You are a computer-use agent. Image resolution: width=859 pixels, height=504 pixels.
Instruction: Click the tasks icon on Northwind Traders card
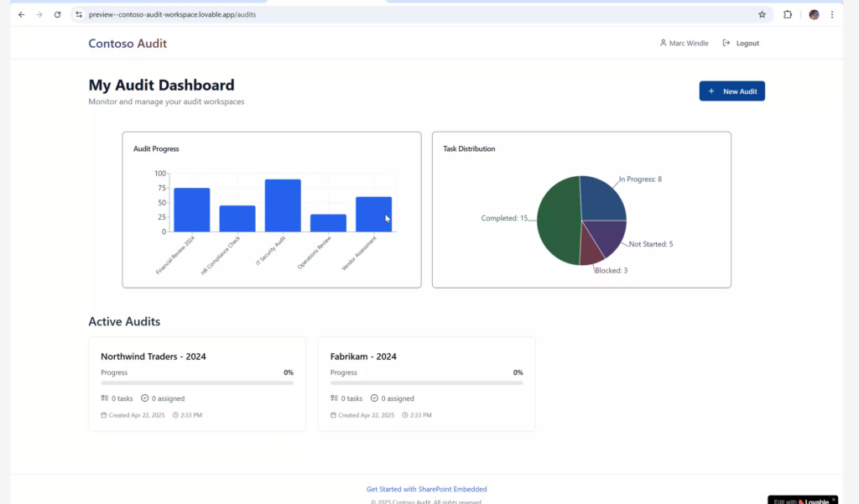[x=105, y=398]
